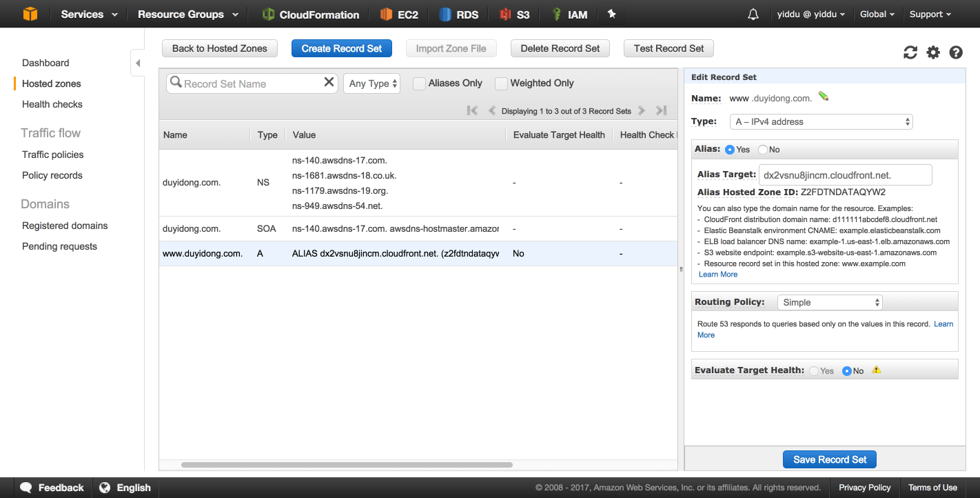
Task: Click Create Record Set button
Action: 342,48
